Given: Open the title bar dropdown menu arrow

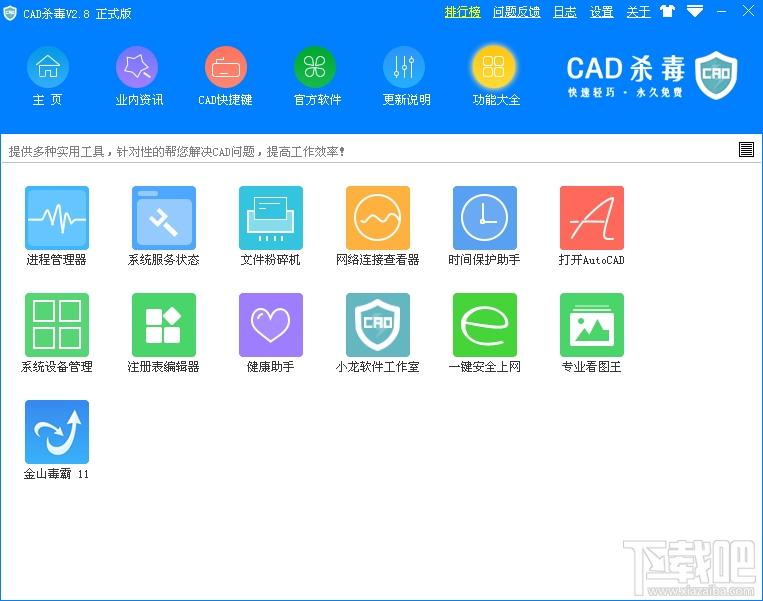Looking at the screenshot, I should point(695,11).
